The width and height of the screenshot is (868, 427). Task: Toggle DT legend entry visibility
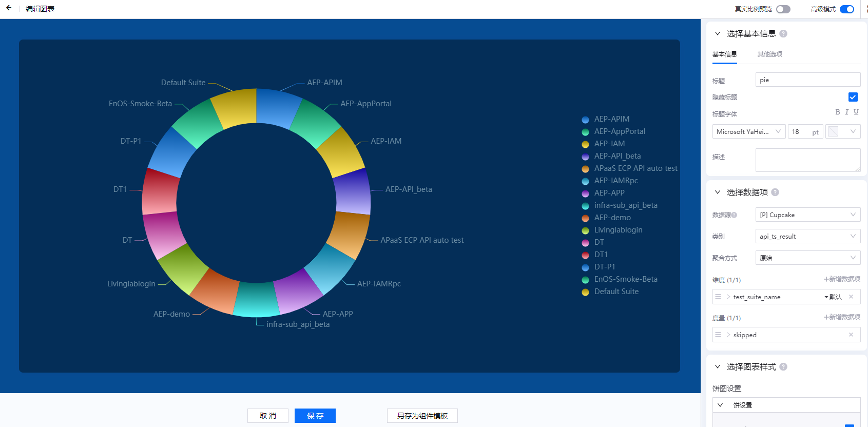[593, 242]
